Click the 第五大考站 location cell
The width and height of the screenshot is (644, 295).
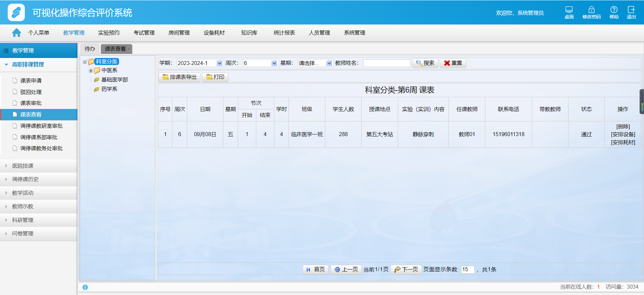[380, 134]
